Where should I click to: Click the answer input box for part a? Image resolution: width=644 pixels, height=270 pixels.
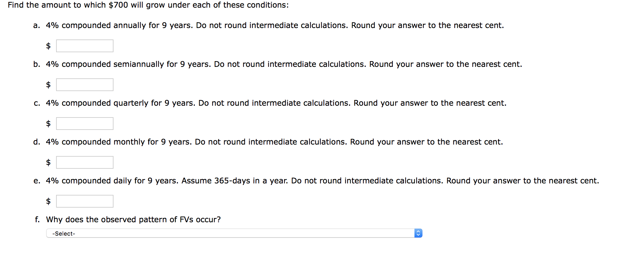(84, 46)
